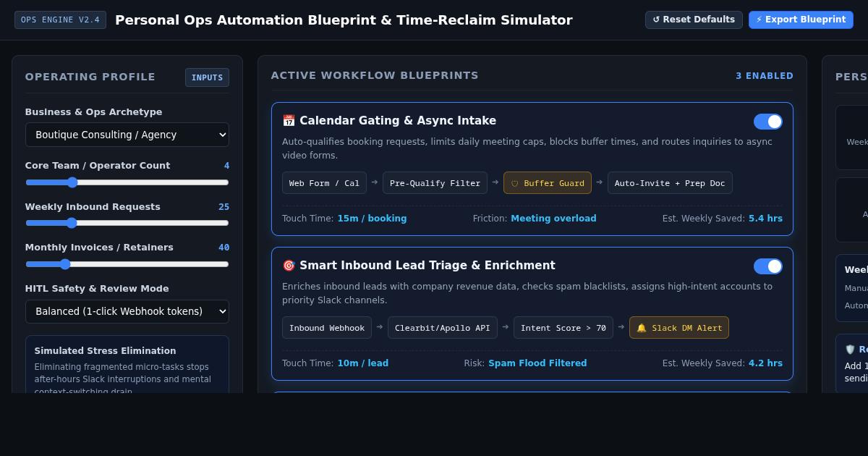
Task: Disable the Smart Inbound Lead Triage toggle
Action: 767,266
